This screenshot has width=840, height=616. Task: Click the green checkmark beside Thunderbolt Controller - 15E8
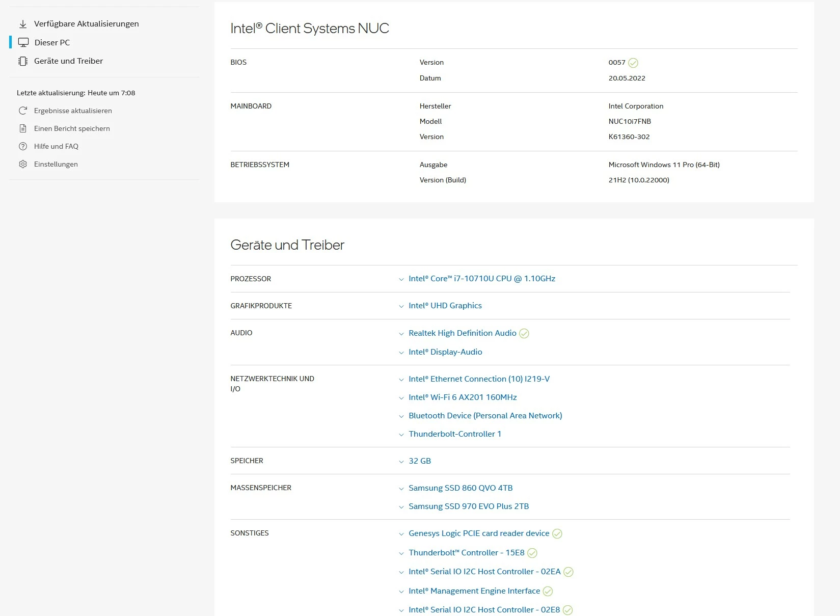[532, 553]
